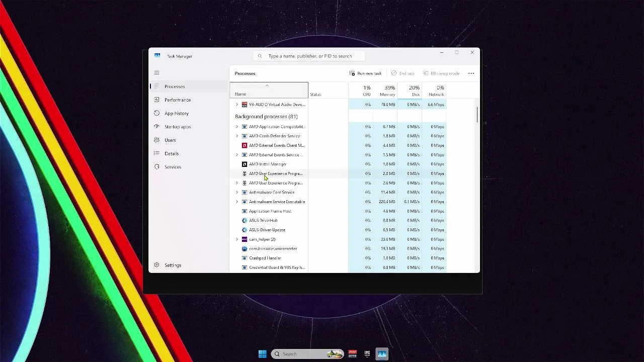Click the Task Manager taskbar icon
The width and height of the screenshot is (644, 362).
pos(382,354)
